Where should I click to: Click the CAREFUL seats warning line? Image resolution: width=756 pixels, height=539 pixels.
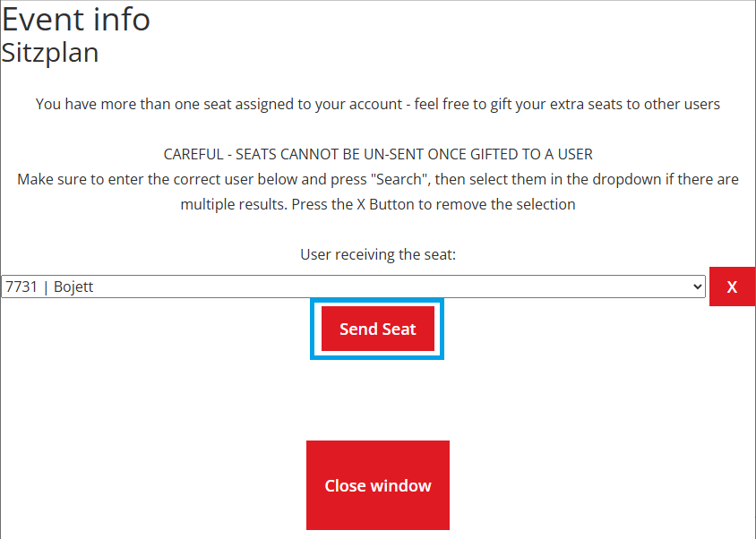378,154
